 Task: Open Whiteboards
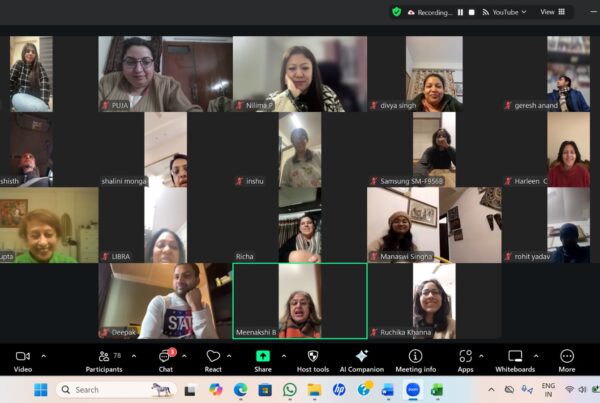point(515,357)
